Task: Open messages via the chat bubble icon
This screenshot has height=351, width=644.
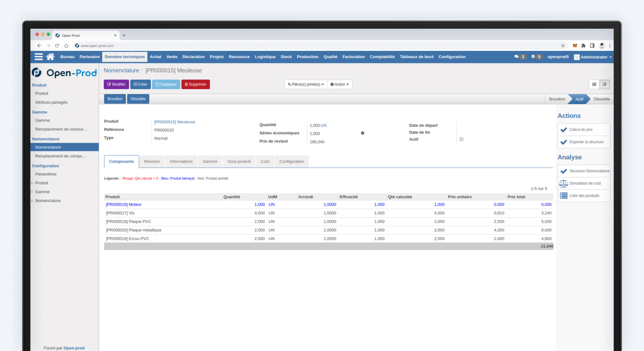Action: pyautogui.click(x=517, y=57)
